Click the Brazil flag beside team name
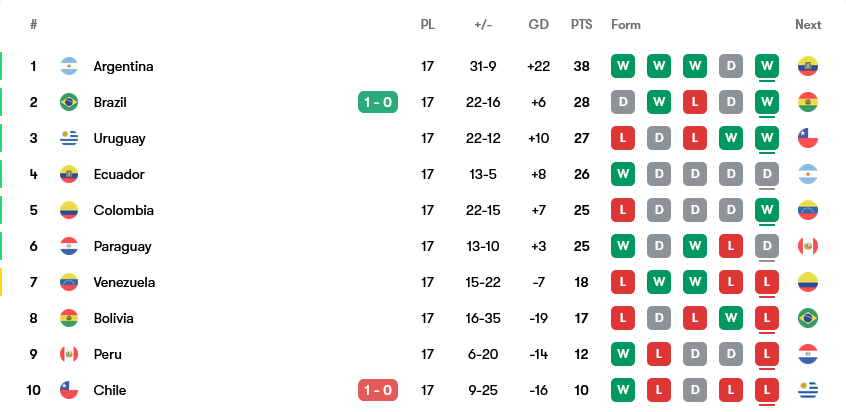Image resolution: width=846 pixels, height=412 pixels. (x=69, y=102)
